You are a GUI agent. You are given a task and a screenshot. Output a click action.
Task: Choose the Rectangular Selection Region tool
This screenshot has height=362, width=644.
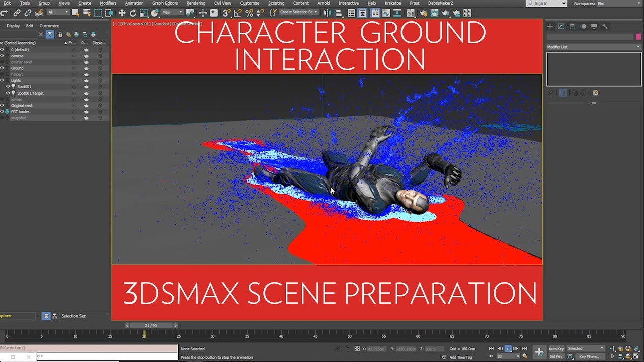pyautogui.click(x=98, y=13)
